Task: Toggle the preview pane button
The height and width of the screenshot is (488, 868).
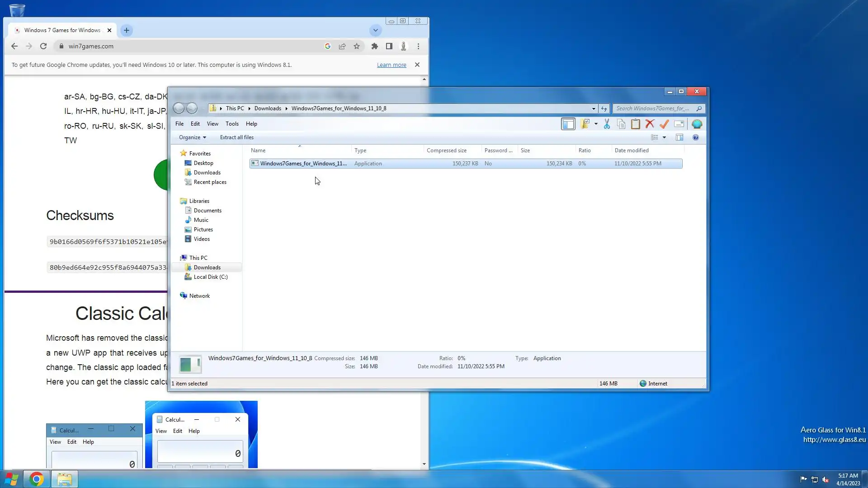Action: point(679,137)
